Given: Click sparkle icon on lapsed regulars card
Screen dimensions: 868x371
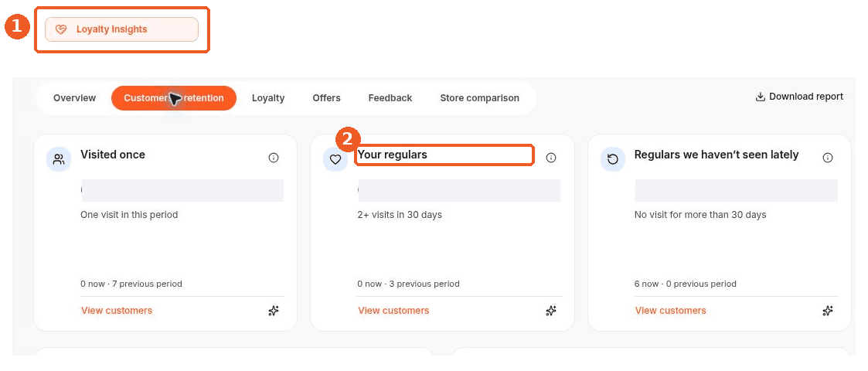Looking at the screenshot, I should pyautogui.click(x=828, y=311).
